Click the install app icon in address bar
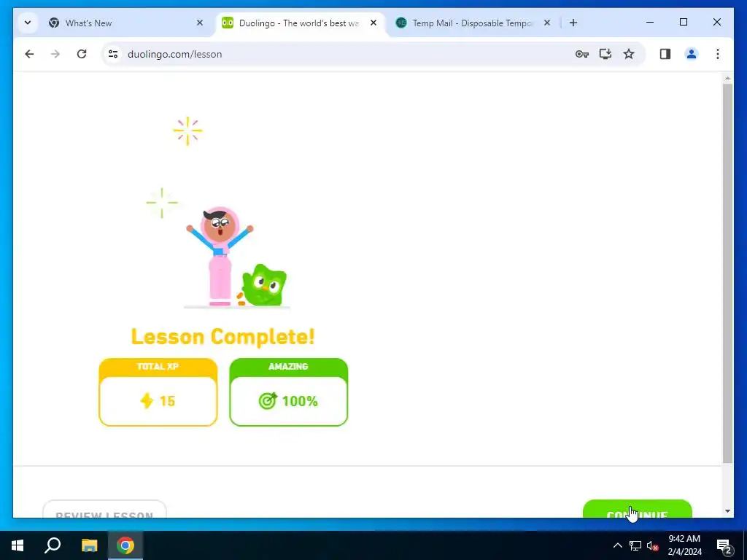Viewport: 747px width, 560px height. point(605,54)
